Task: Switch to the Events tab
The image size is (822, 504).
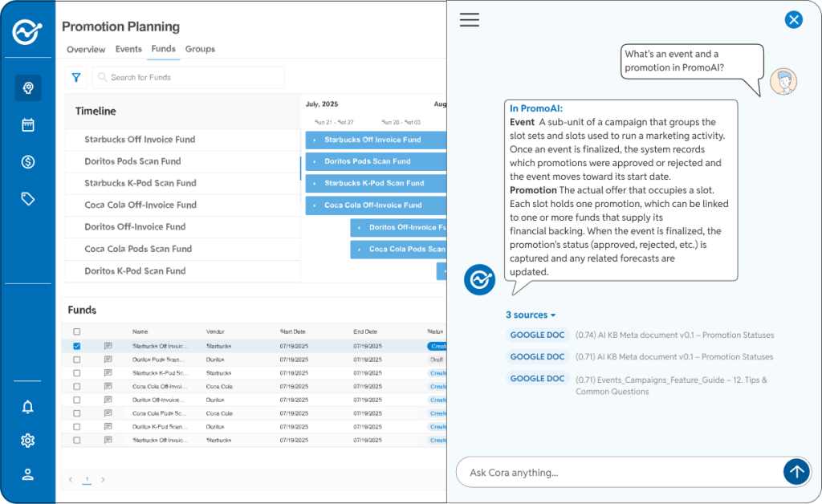Action: coord(128,49)
